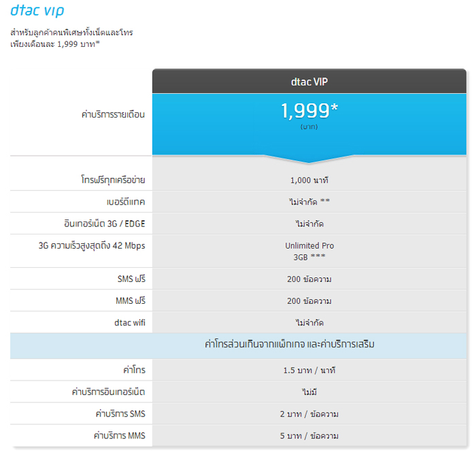Click the "2 บาท / ข้อความ" SMS rate

pyautogui.click(x=309, y=414)
